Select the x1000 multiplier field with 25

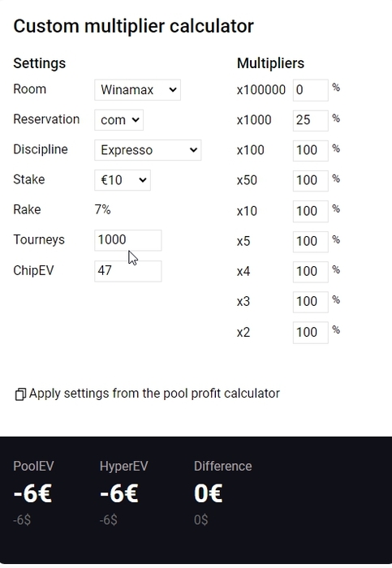pos(311,120)
